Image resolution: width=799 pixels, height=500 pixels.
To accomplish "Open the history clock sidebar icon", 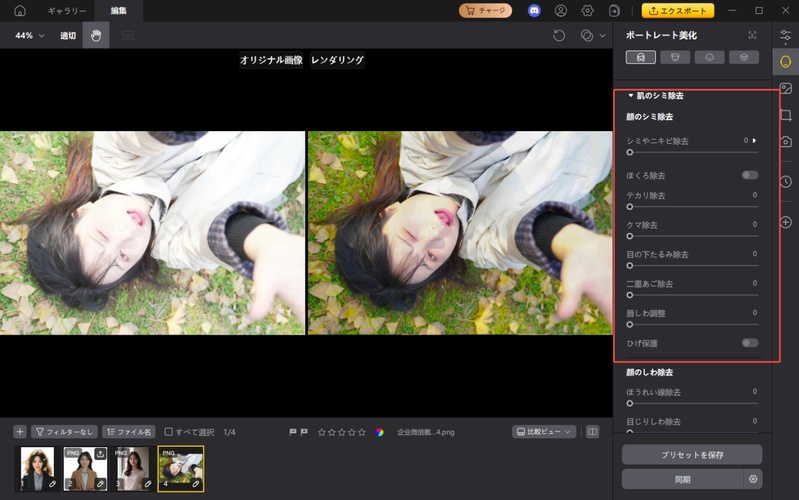I will [785, 181].
